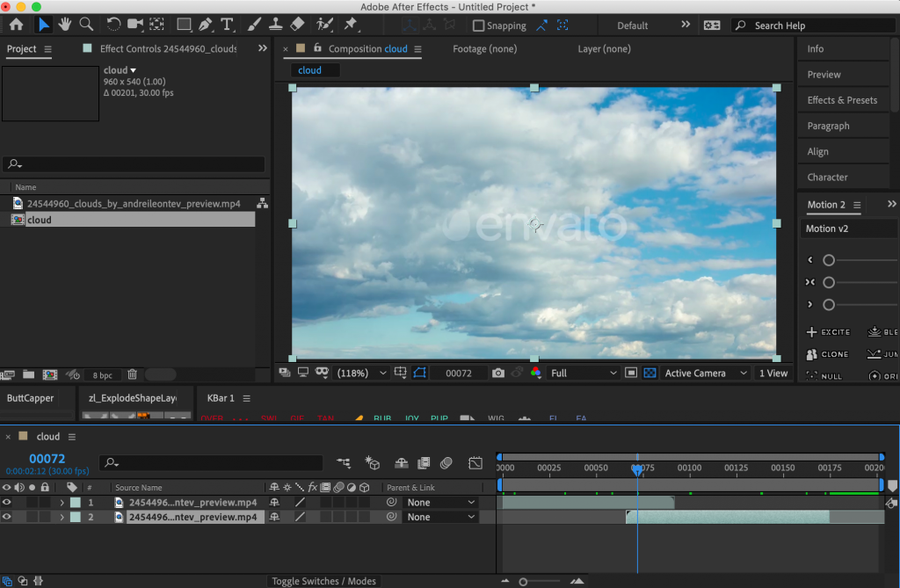This screenshot has width=900, height=588.
Task: Select the Zoom magnifier tool
Action: click(86, 25)
